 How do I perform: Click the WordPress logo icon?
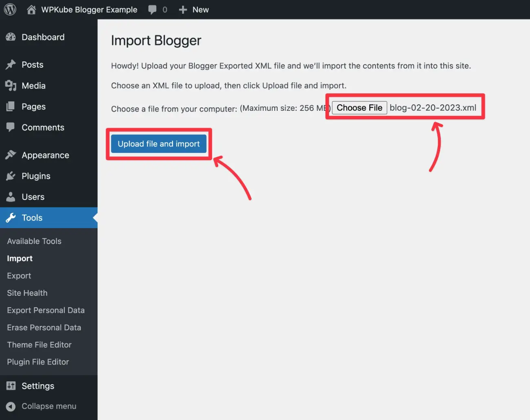(x=10, y=9)
